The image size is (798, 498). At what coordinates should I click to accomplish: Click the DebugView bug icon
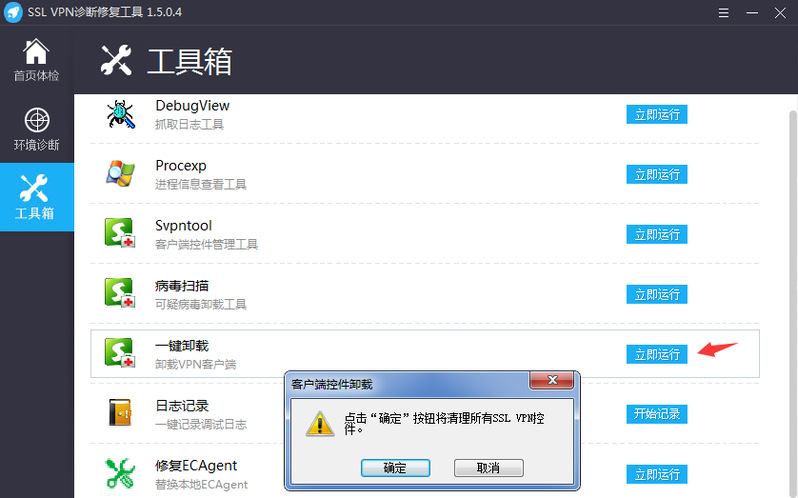coord(120,114)
